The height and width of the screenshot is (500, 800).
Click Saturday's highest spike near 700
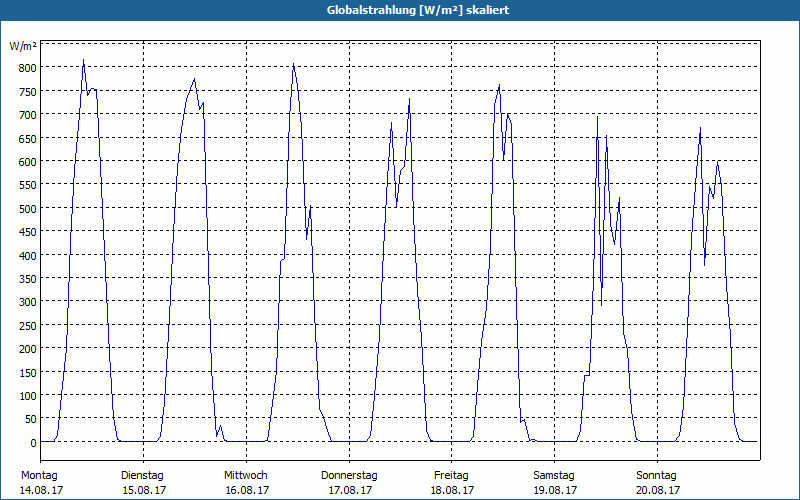597,117
